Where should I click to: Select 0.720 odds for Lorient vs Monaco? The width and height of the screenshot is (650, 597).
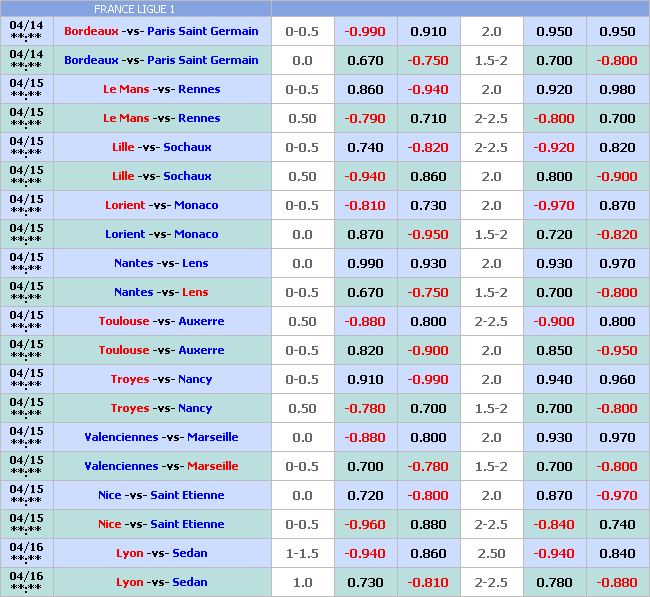pos(554,234)
